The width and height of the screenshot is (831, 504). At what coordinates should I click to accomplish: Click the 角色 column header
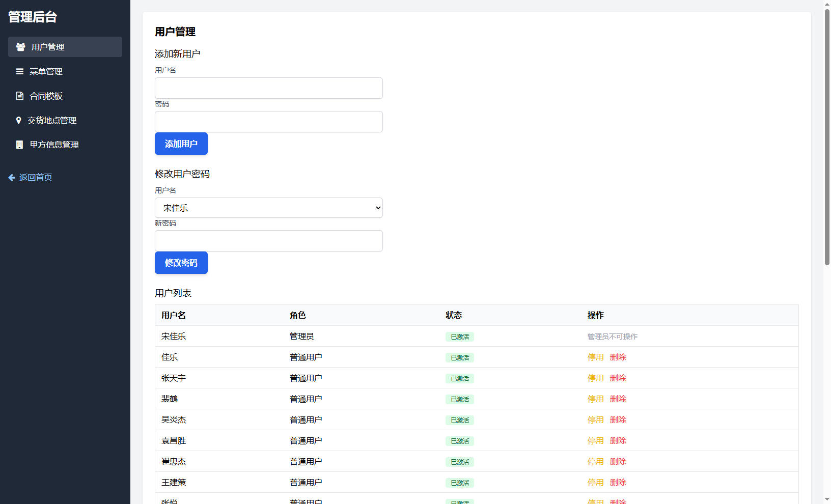tap(298, 316)
